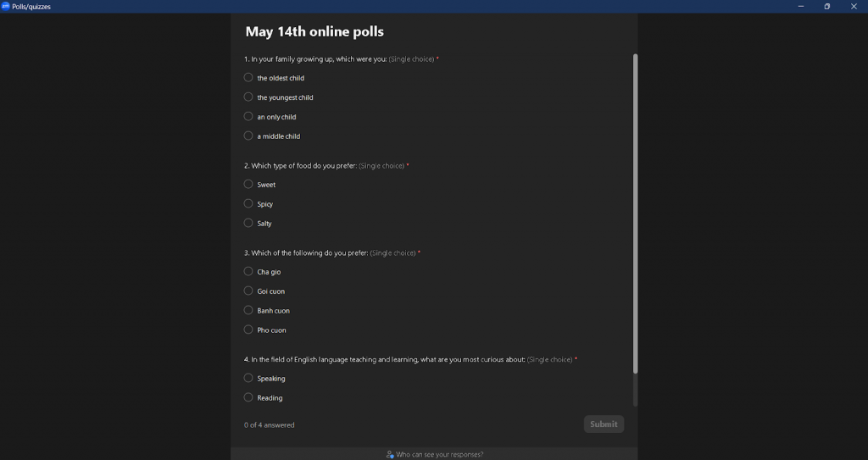The width and height of the screenshot is (868, 460).
Task: Open 'Who can see your responses?' link
Action: click(x=440, y=454)
